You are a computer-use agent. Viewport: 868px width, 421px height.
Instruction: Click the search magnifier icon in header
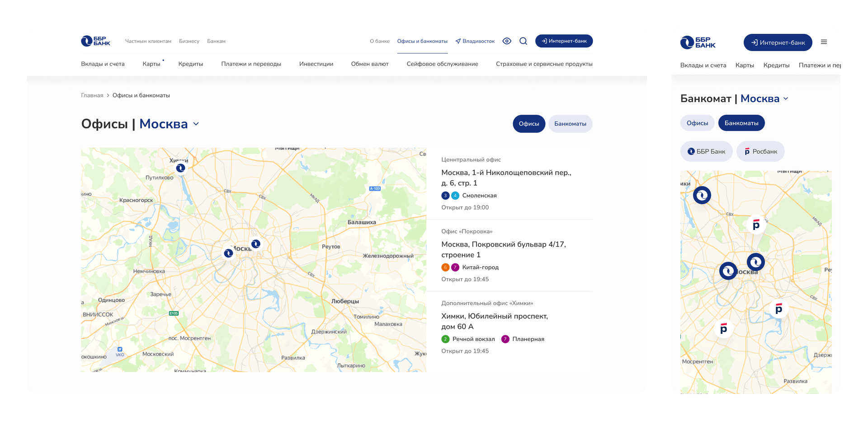[523, 41]
